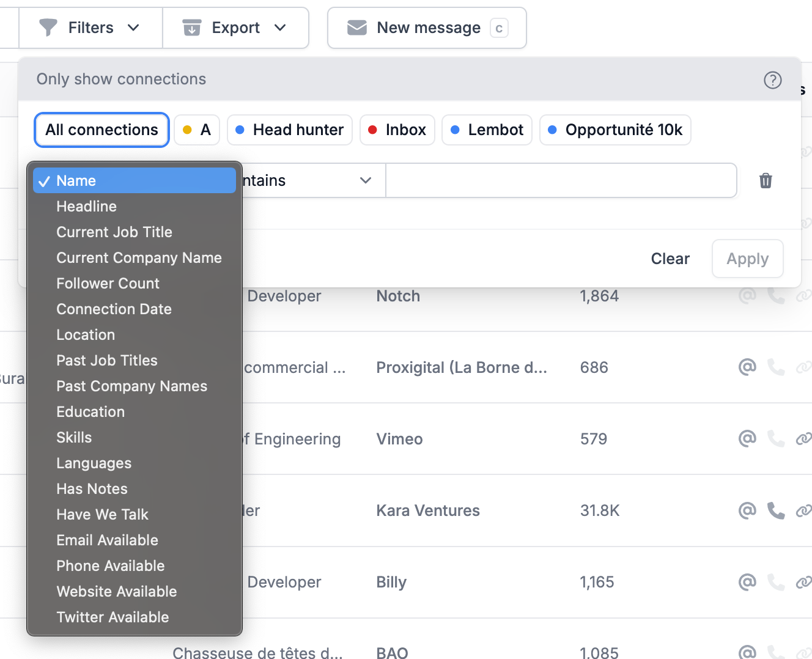This screenshot has height=659, width=812.
Task: Choose Past Job Titles option
Action: 135,360
